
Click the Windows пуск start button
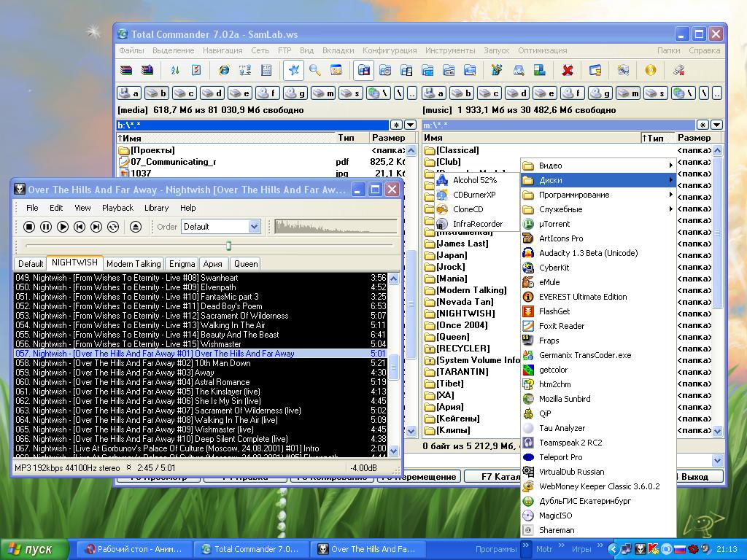click(34, 549)
